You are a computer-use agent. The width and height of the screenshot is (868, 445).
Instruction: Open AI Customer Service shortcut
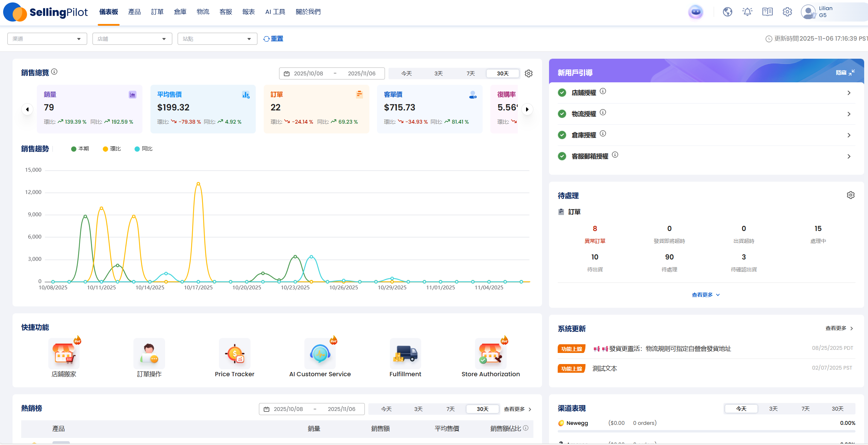point(320,354)
